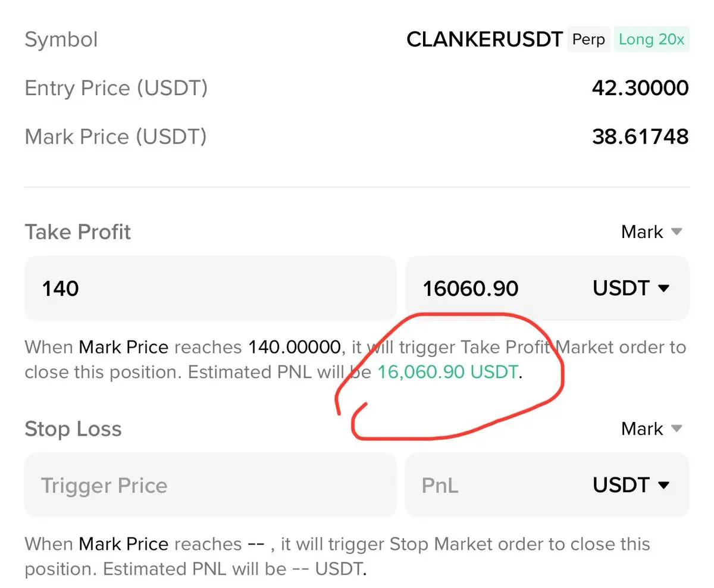Tap the Mark Price value 38.61748

[640, 137]
